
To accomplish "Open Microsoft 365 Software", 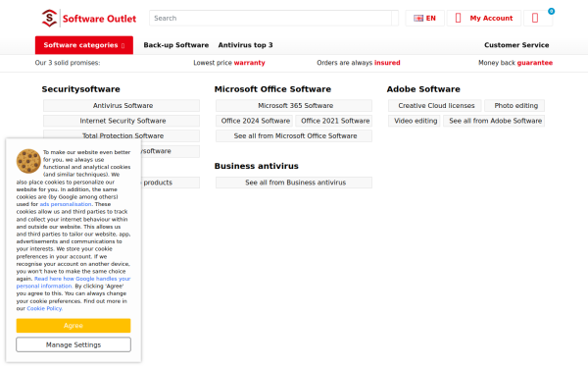I will 294,106.
